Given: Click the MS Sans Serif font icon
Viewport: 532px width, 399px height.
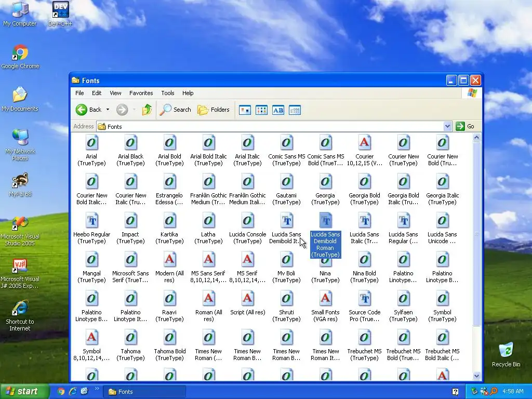Looking at the screenshot, I should [x=208, y=260].
